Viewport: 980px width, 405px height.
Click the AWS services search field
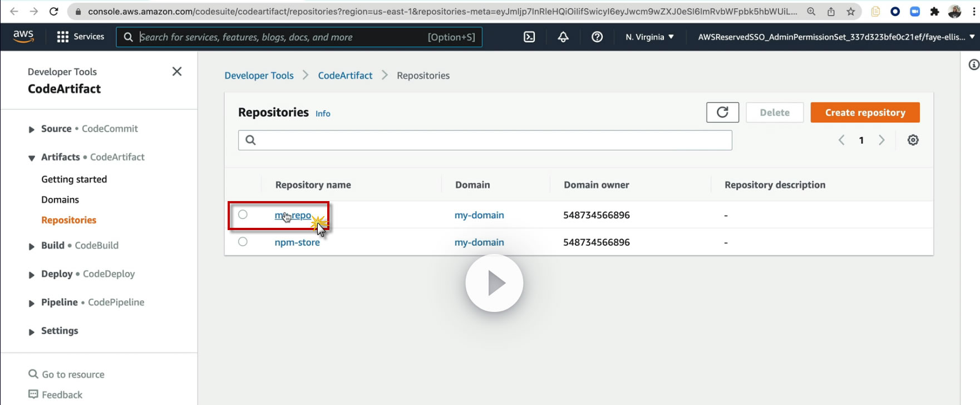click(299, 37)
